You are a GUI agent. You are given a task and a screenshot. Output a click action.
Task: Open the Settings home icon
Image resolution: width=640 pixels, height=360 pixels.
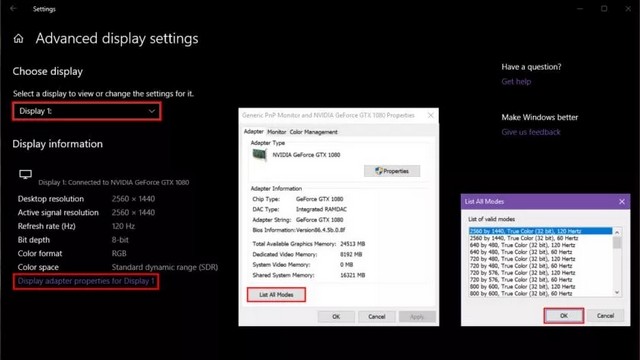click(x=18, y=39)
